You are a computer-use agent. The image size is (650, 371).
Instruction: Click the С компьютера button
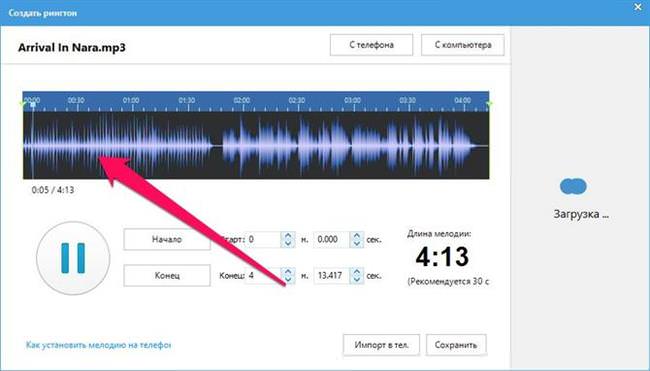[463, 45]
